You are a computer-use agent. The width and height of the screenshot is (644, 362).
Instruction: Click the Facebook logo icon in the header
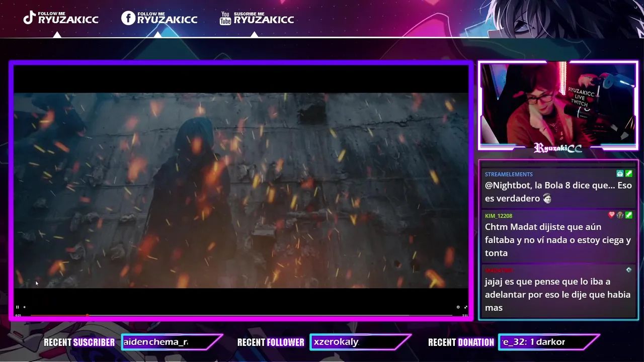(128, 18)
